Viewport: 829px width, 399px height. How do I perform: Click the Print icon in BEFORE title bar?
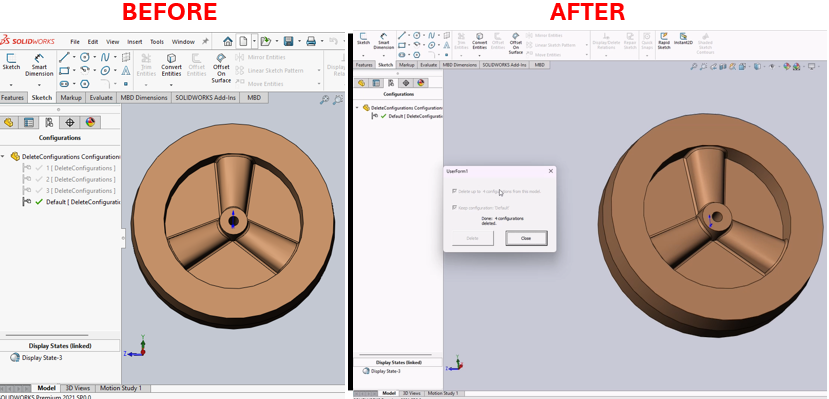coord(311,41)
